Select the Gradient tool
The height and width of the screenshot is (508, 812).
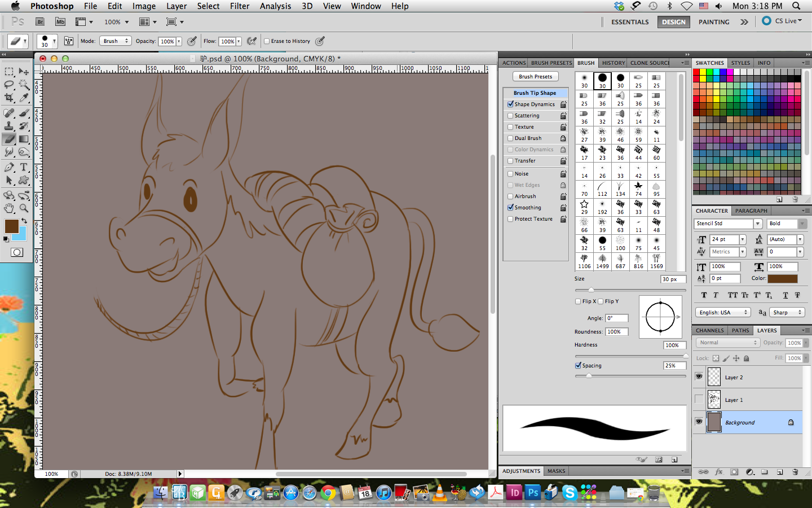[24, 139]
